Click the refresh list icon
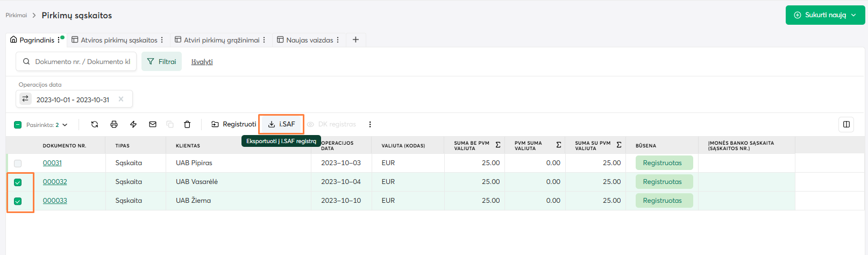 click(95, 124)
